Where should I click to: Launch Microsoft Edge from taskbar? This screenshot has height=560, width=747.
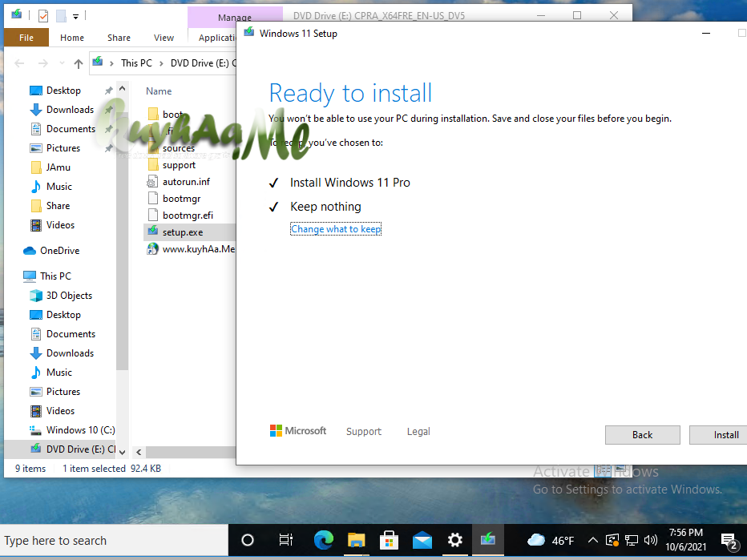click(324, 540)
